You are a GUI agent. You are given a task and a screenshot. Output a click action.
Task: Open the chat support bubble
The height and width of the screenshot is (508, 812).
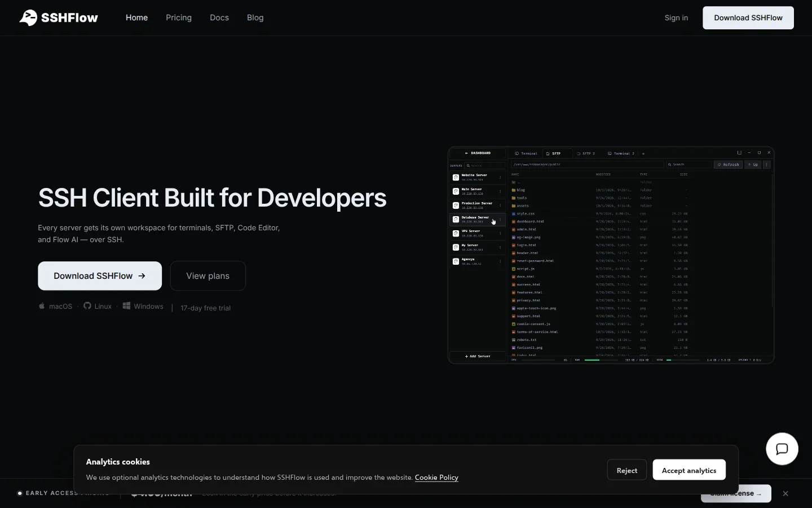coord(782,449)
